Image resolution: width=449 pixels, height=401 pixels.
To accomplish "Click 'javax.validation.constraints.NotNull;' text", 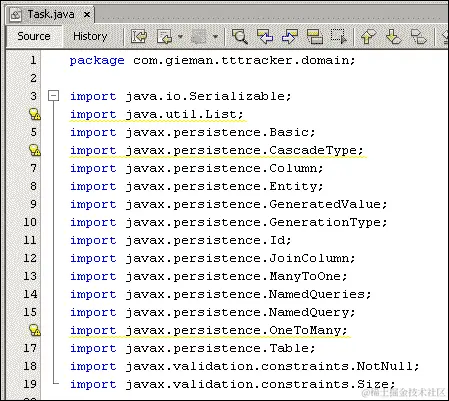I will click(x=272, y=366).
